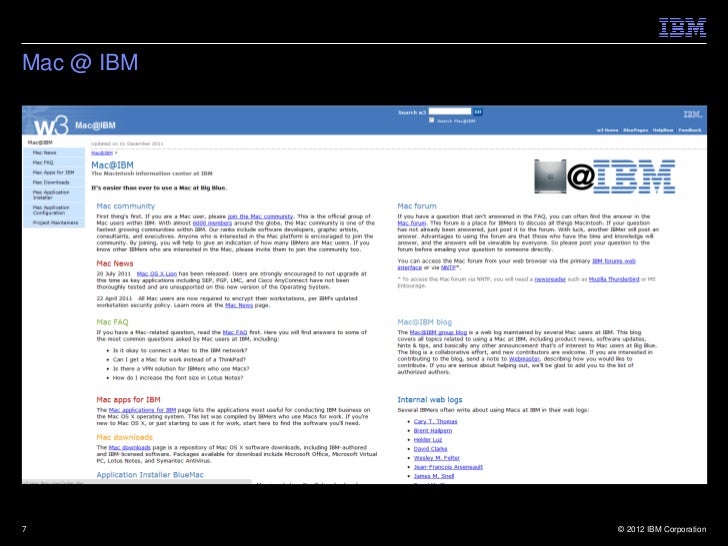Open Holder Luz web log
The height and width of the screenshot is (546, 728).
pos(428,440)
